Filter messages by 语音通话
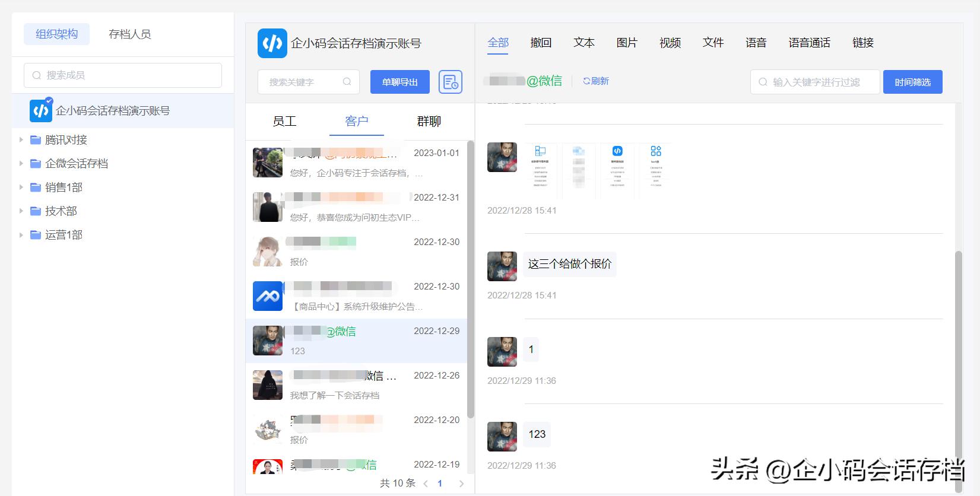 coord(810,42)
